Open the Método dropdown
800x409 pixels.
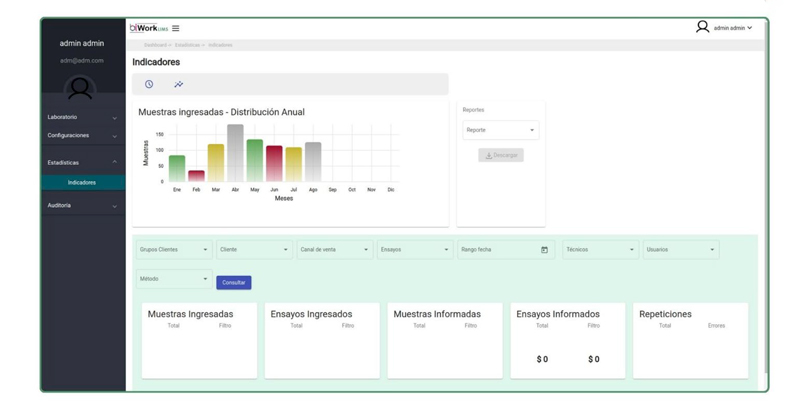click(x=174, y=279)
